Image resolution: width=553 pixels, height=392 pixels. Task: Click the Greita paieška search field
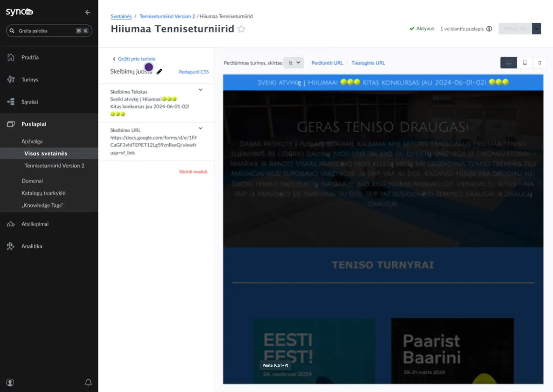tap(49, 31)
